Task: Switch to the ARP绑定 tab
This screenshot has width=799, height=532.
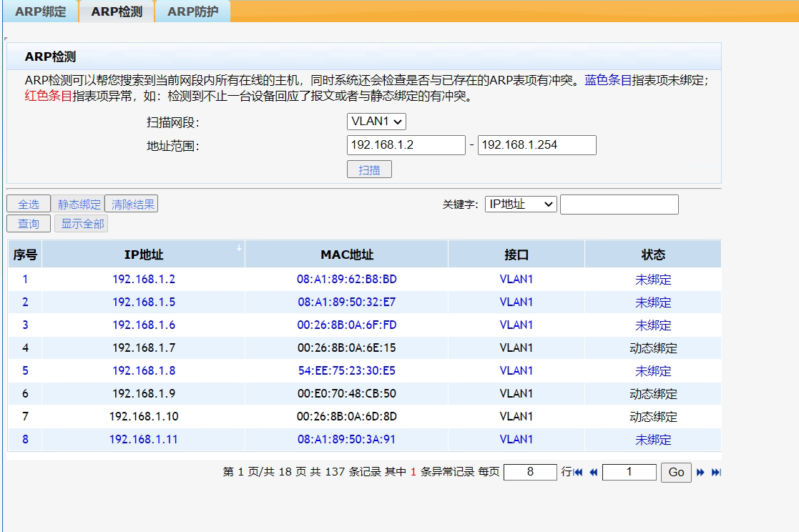Action: (41, 11)
